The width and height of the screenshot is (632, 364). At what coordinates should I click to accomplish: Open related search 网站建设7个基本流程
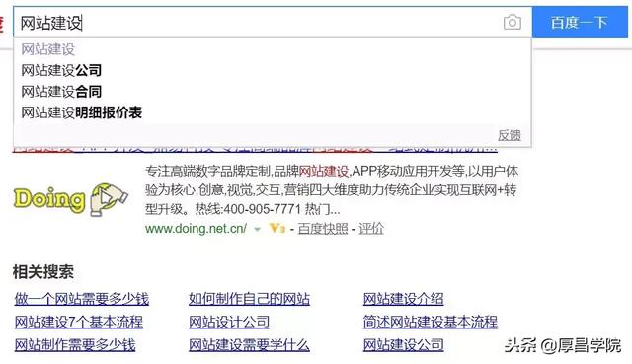click(79, 322)
